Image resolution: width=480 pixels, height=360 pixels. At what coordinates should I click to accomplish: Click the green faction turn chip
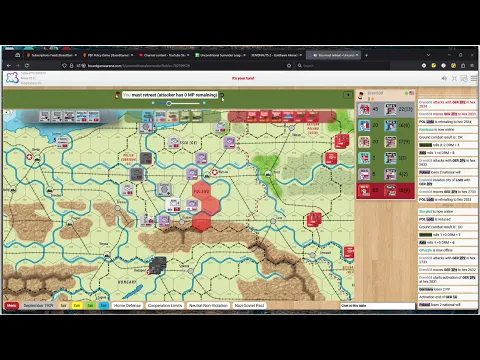pyautogui.click(x=90, y=305)
